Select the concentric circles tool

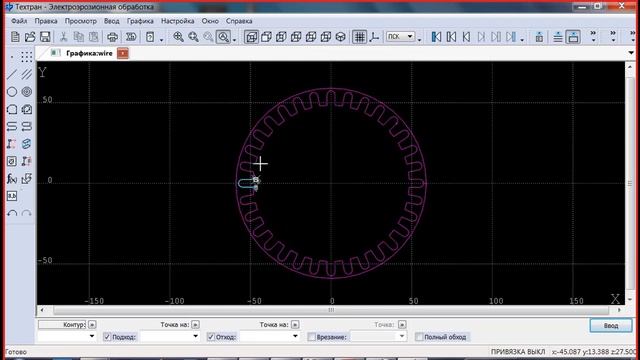click(27, 92)
